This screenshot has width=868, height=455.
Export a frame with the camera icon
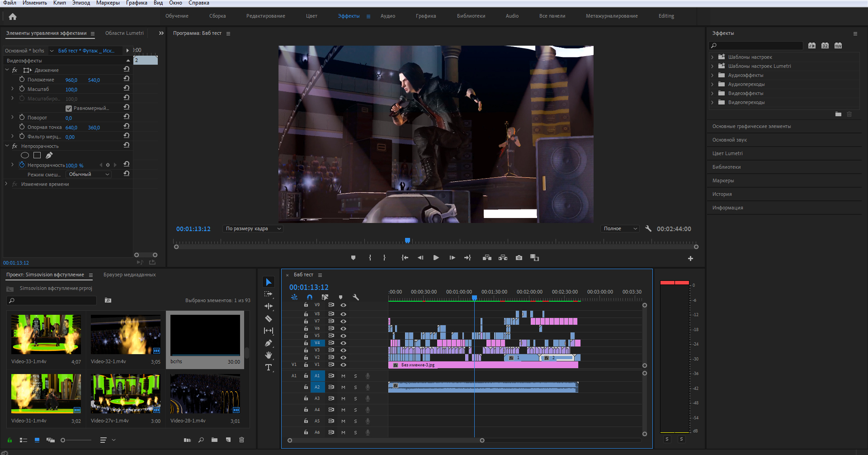pos(519,258)
